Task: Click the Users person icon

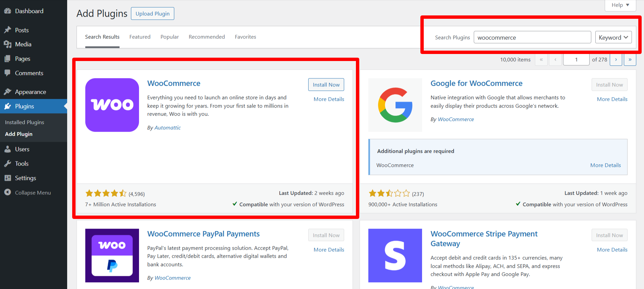Action: [x=7, y=149]
